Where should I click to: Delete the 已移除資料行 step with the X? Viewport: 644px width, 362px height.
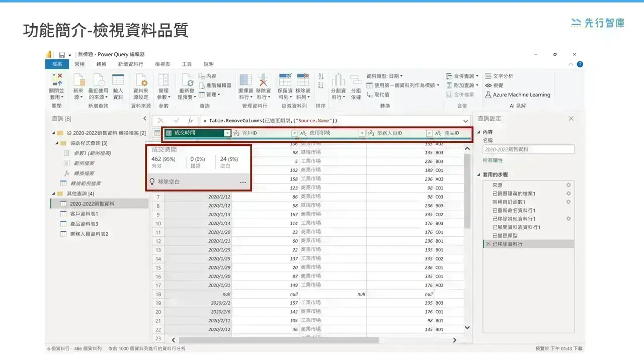488,244
